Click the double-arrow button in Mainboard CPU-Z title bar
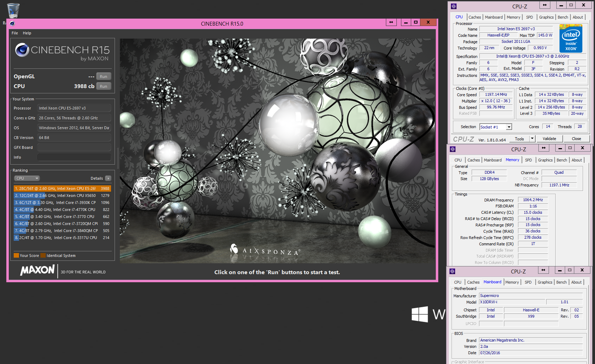 [543, 270]
